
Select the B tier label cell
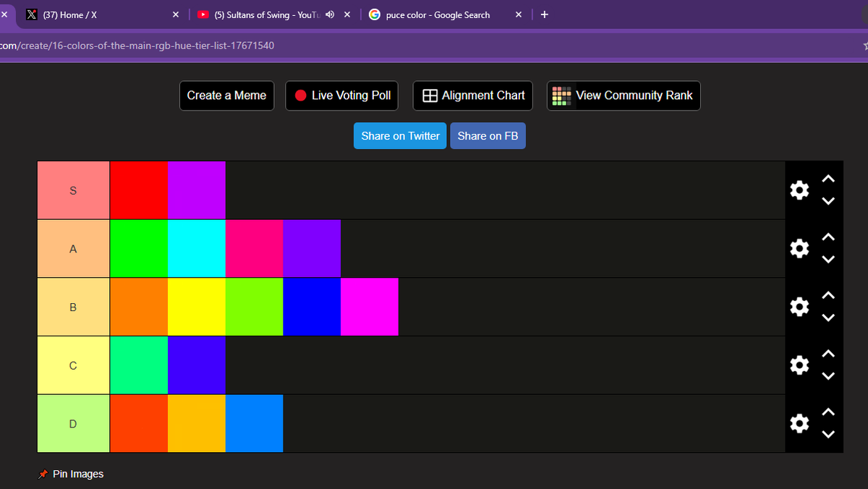tap(73, 307)
